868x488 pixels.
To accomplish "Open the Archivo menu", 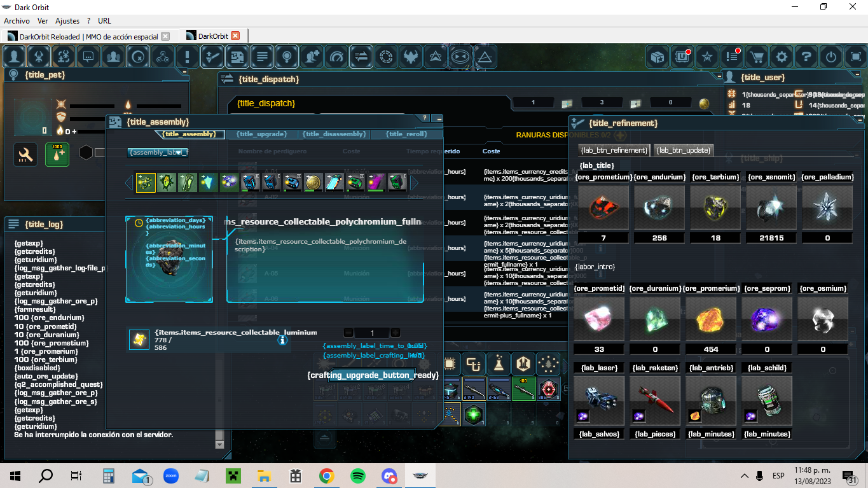I will 17,21.
